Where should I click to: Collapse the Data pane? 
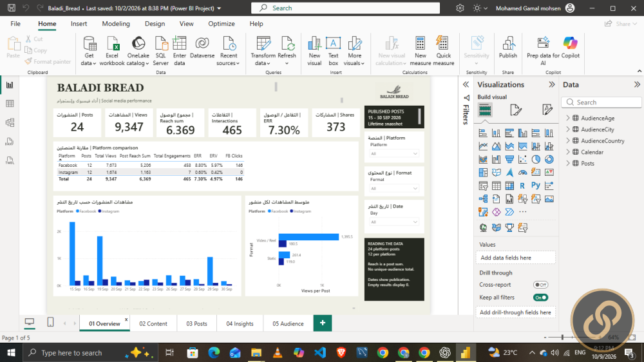coord(637,84)
